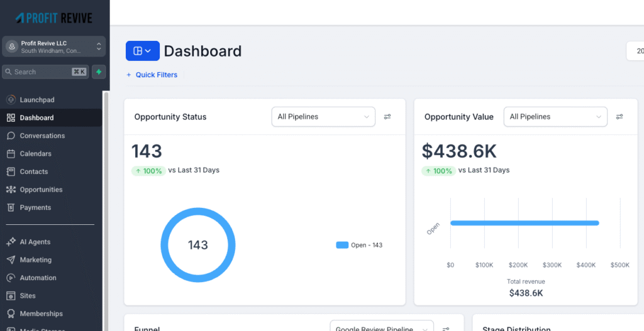Click the Conversations chat bubble icon
Screen dimensions: 644x331
coord(11,136)
